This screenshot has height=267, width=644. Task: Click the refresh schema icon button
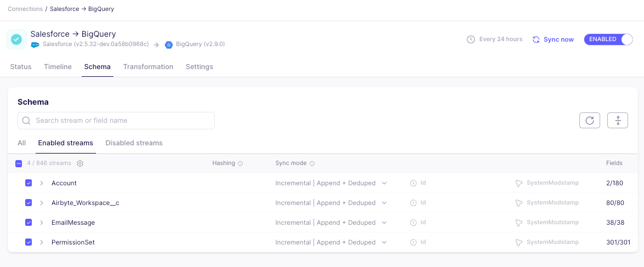tap(590, 121)
